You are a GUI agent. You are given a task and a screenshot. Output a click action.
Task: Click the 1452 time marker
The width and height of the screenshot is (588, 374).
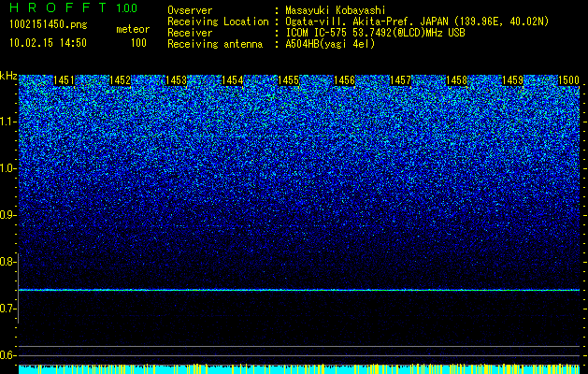120,80
